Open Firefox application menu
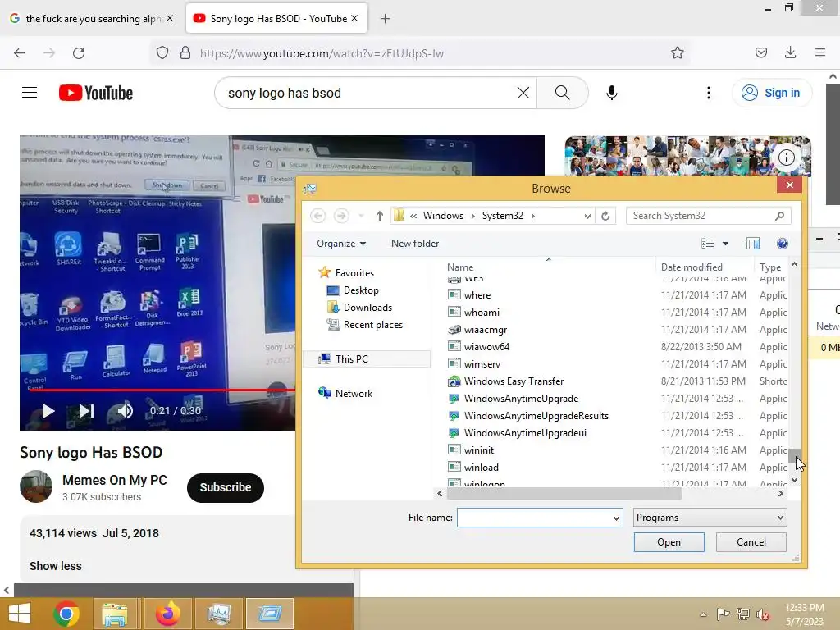This screenshot has width=840, height=630. coord(820,53)
